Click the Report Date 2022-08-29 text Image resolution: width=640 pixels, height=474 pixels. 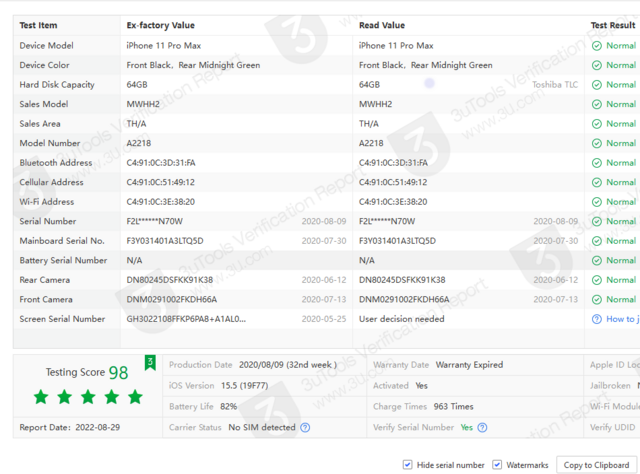70,427
